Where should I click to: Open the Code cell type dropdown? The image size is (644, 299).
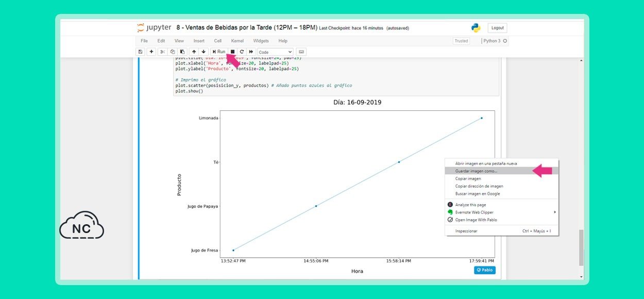click(x=275, y=52)
